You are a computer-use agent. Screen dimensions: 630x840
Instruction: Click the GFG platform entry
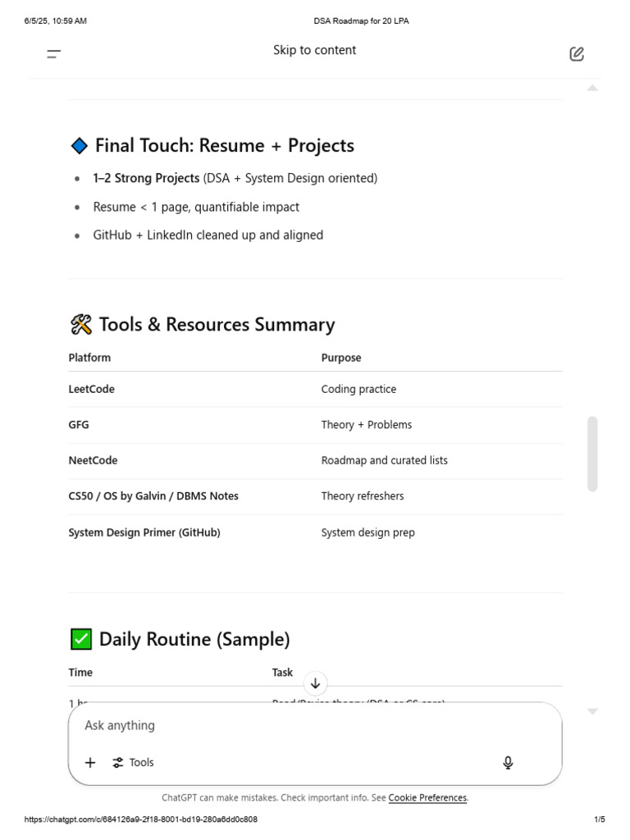79,425
